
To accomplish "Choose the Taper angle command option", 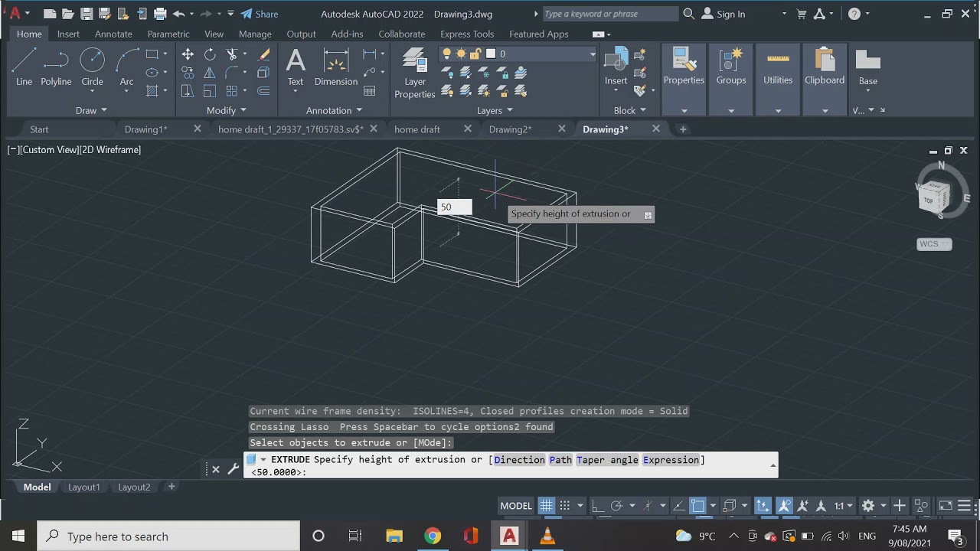I will coord(606,460).
